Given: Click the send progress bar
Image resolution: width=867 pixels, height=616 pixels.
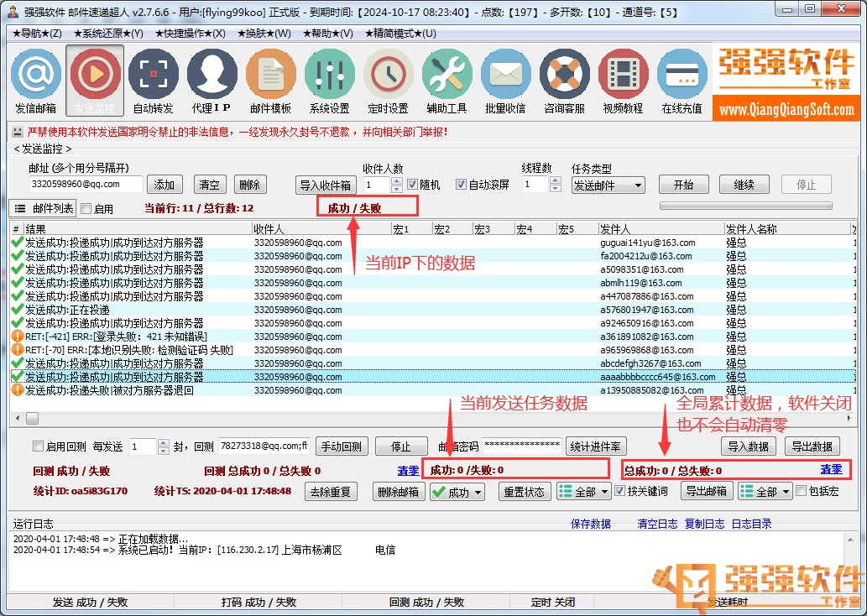Looking at the screenshot, I should click(x=746, y=206).
